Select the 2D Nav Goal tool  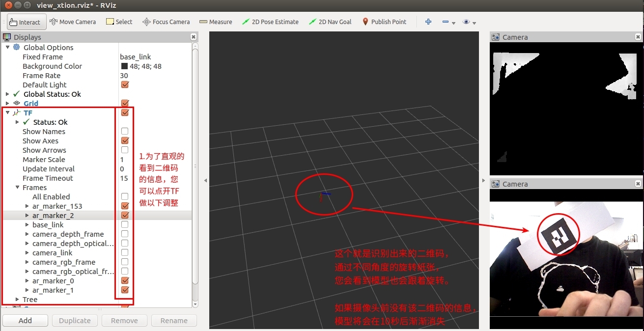click(x=330, y=22)
